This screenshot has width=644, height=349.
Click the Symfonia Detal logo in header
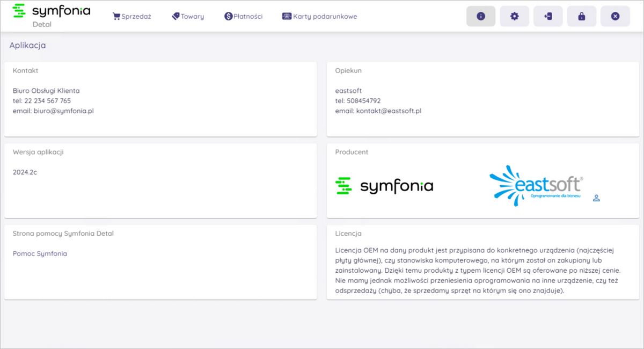pyautogui.click(x=51, y=15)
